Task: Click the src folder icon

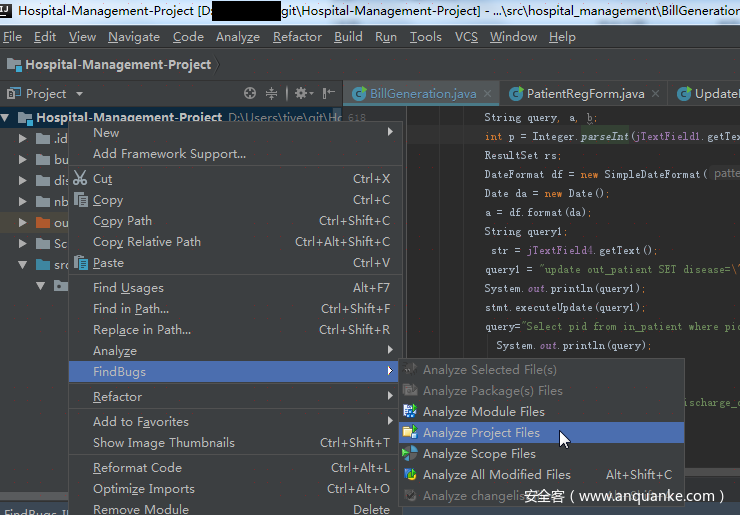Action: [x=43, y=264]
